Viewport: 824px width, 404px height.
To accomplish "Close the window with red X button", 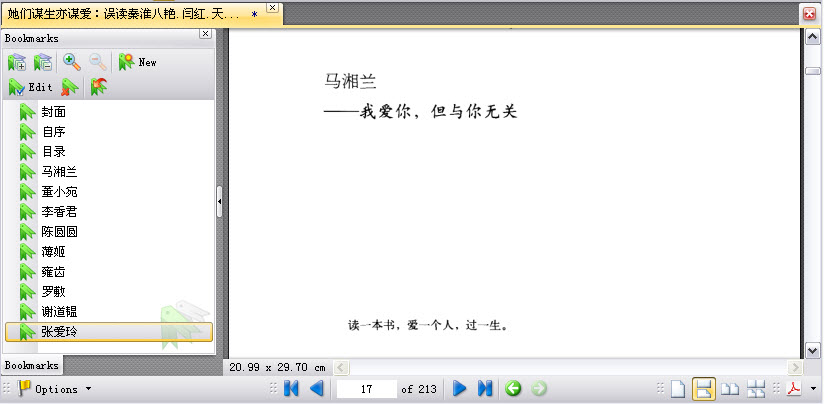I will pyautogui.click(x=810, y=15).
